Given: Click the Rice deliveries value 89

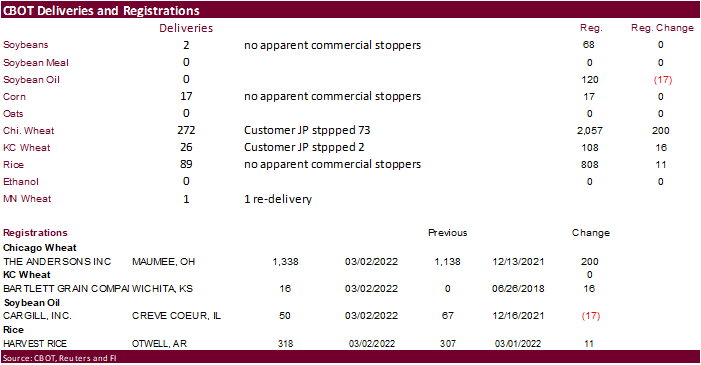Looking at the screenshot, I should [186, 164].
